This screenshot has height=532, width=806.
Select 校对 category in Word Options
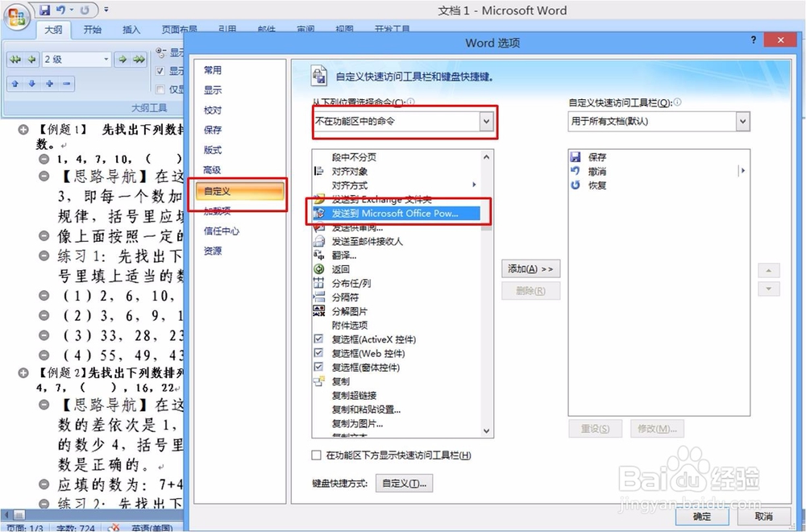[212, 110]
